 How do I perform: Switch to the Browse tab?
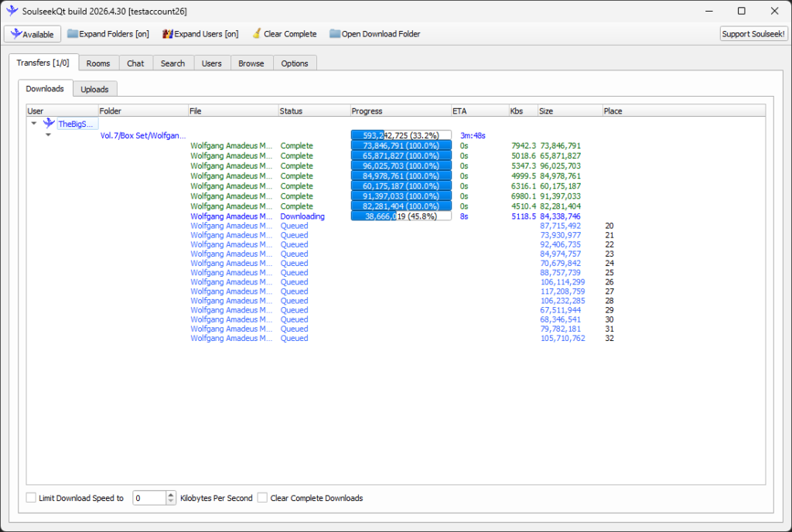point(251,63)
